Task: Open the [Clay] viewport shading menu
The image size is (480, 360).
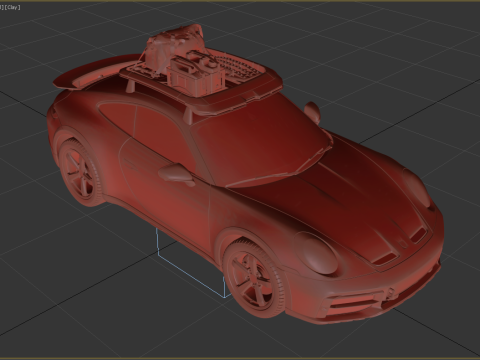Action: (x=12, y=7)
